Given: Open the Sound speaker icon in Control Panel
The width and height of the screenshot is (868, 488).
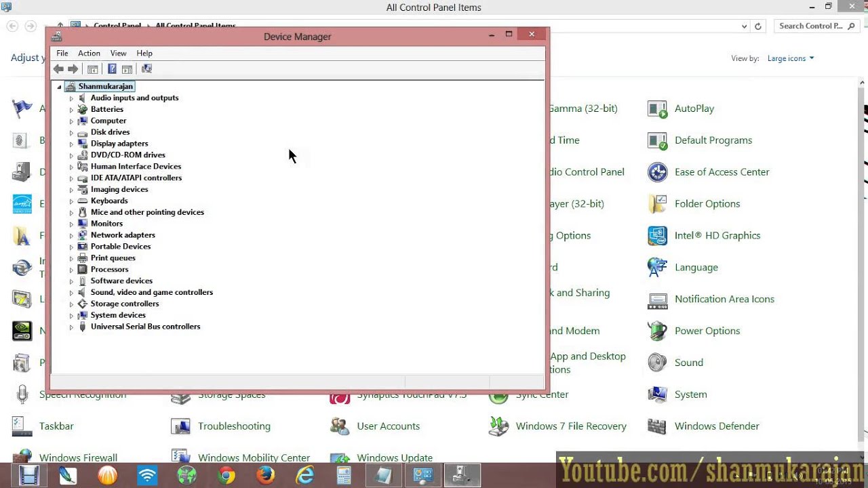Looking at the screenshot, I should click(x=657, y=363).
